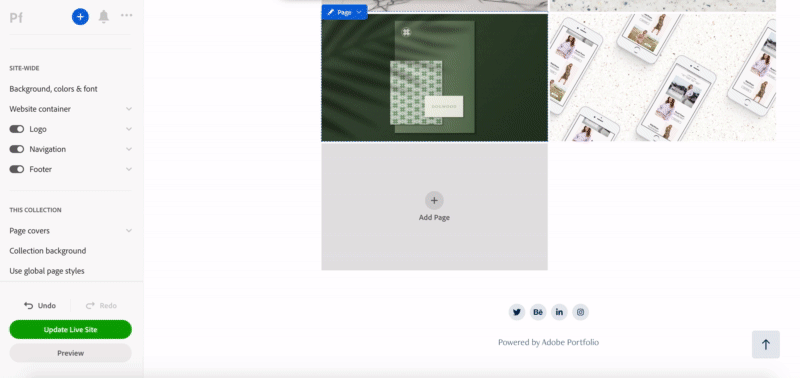The width and height of the screenshot is (800, 378).
Task: Click the blue plus add-content button
Action: pyautogui.click(x=80, y=17)
